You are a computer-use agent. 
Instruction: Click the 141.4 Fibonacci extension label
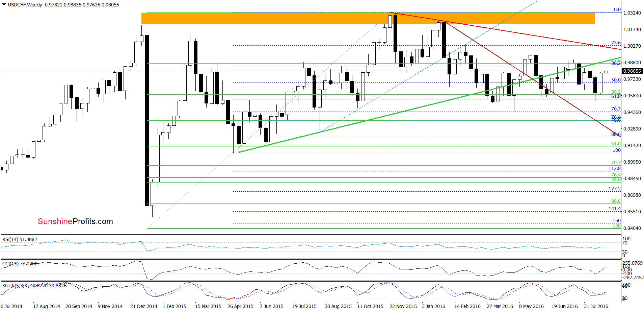coord(614,209)
